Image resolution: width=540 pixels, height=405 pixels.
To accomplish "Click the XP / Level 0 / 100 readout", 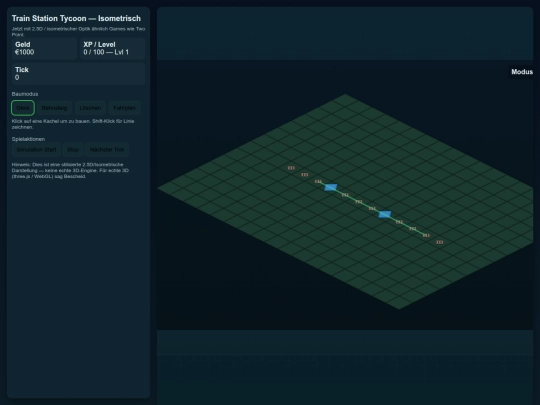I will click(106, 52).
